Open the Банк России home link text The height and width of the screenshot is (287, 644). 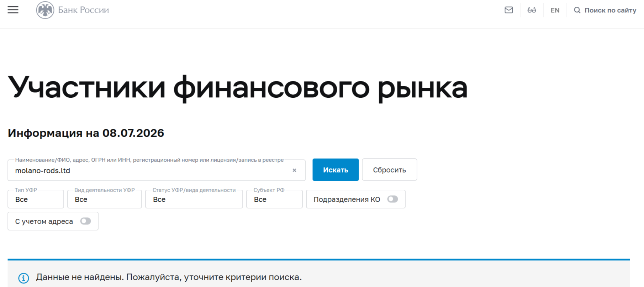pos(84,10)
